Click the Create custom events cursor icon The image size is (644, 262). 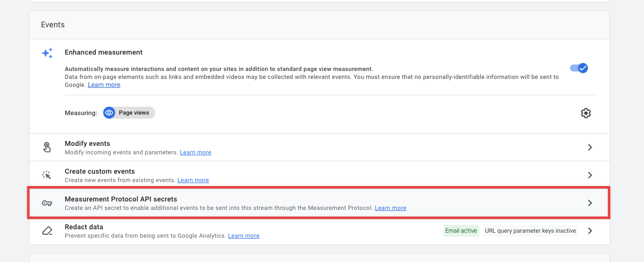tap(47, 175)
